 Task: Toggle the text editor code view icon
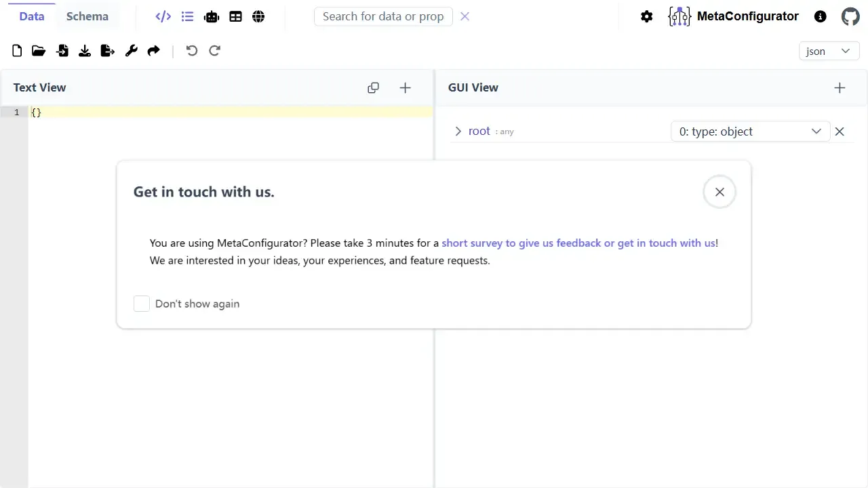pyautogui.click(x=163, y=16)
